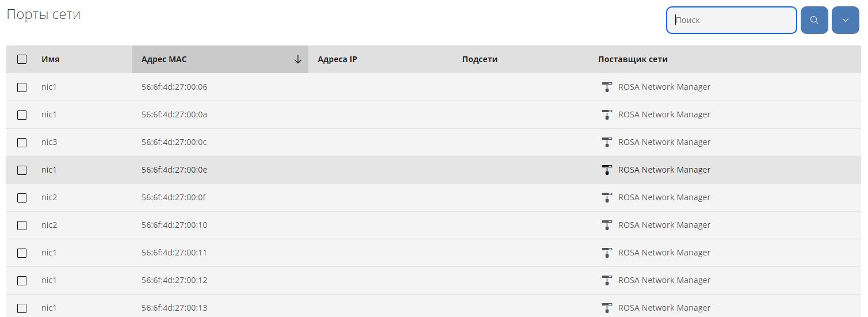Click the magnifier search button
868x317 pixels.
tap(814, 20)
